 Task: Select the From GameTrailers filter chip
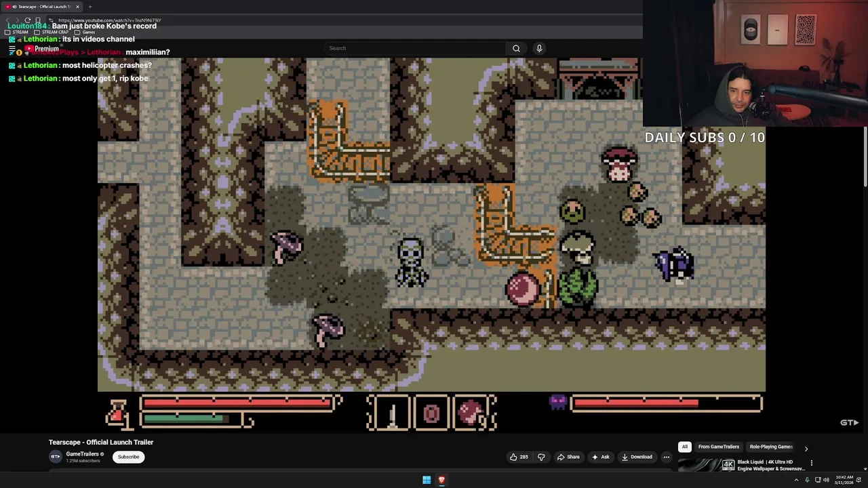point(719,447)
